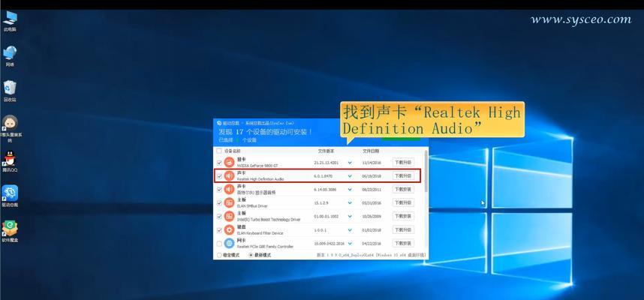Click version text 21.21.13.4201
This screenshot has height=300, width=644.
(327, 163)
